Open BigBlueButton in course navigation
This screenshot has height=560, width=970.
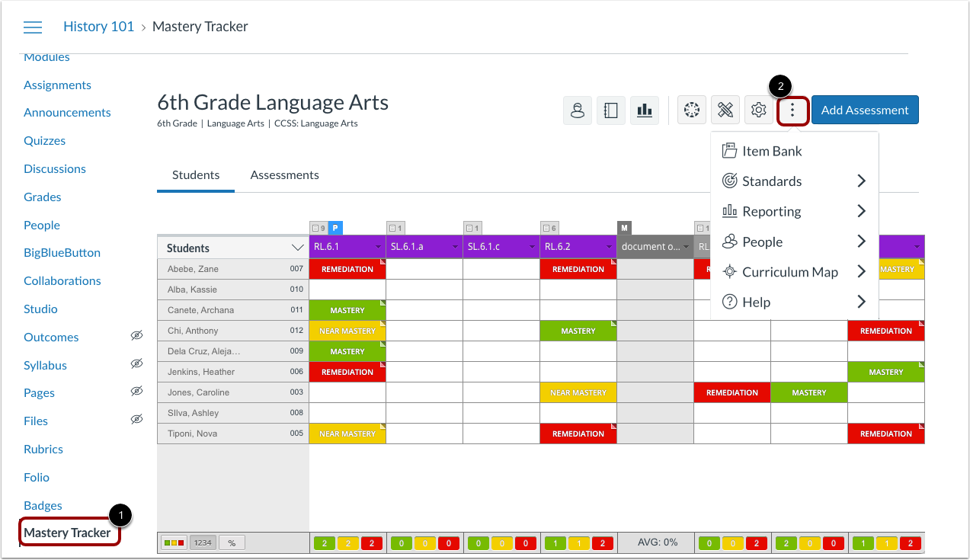point(62,253)
